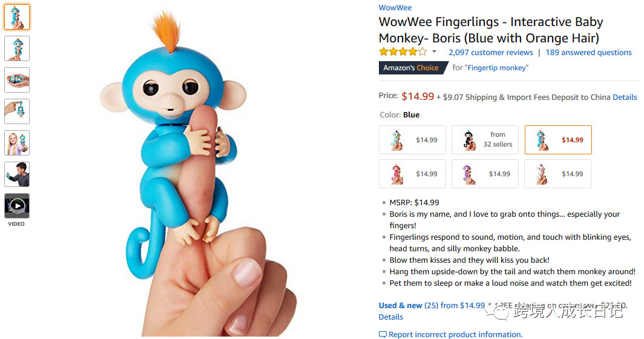The height and width of the screenshot is (339, 644).
Task: View thumbnail of blonde girl with monkey
Action: coord(17,143)
